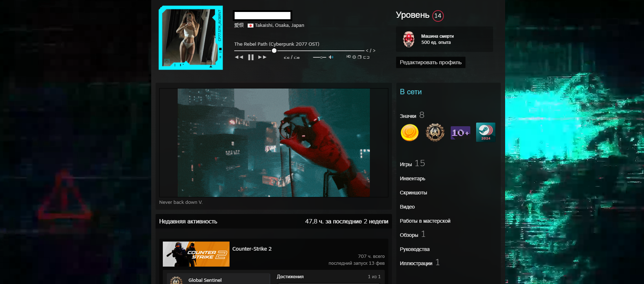This screenshot has width=644, height=284.
Task: Open Обзоры reviews link
Action: tap(413, 235)
